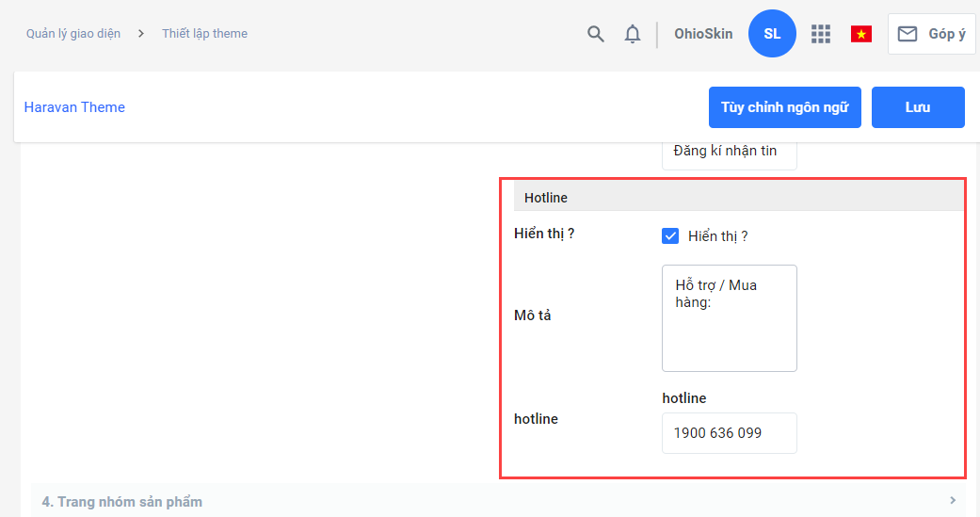This screenshot has width=980, height=517.
Task: Click the 'Hiển thị ?' label beside the checkbox
Action: coord(718,236)
